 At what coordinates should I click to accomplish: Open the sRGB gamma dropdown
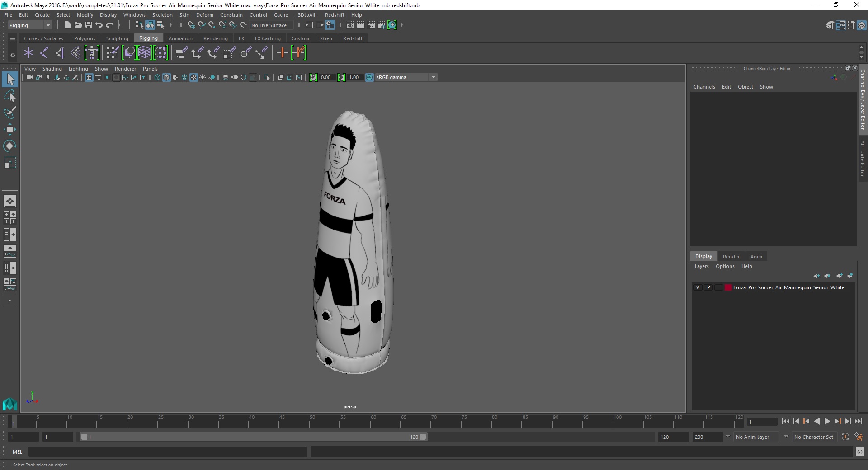pyautogui.click(x=406, y=77)
